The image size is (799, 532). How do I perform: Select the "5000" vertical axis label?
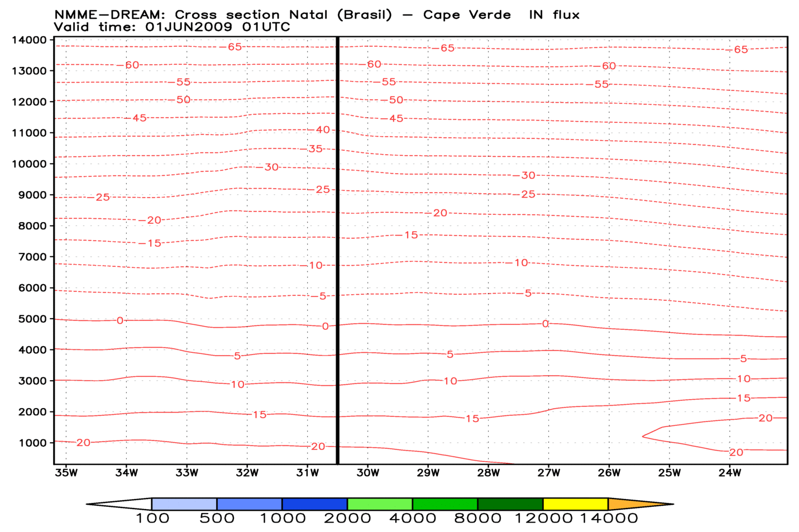33,319
